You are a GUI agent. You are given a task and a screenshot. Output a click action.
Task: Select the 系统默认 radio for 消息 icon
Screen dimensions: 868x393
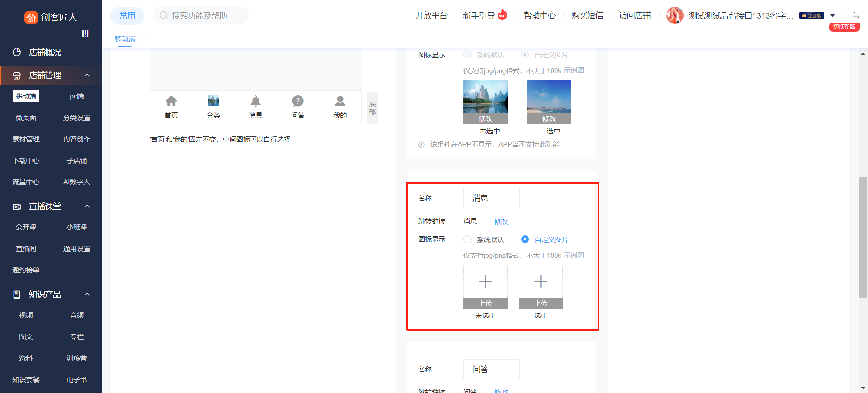[x=467, y=239]
